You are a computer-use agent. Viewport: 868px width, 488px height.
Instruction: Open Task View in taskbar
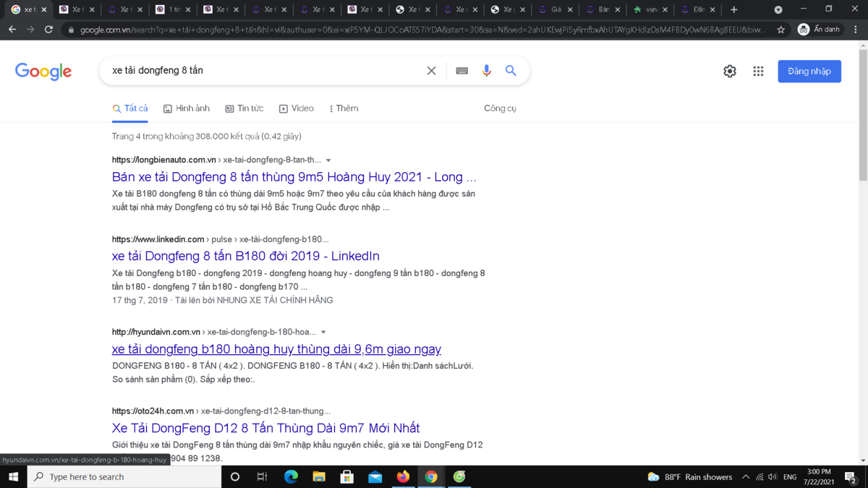coord(263,476)
